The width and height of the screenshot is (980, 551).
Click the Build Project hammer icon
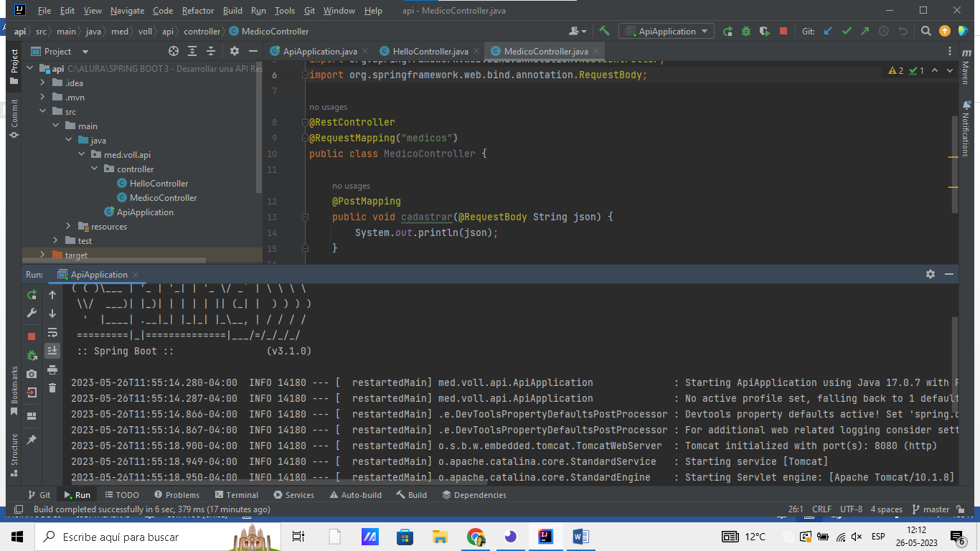pyautogui.click(x=605, y=31)
